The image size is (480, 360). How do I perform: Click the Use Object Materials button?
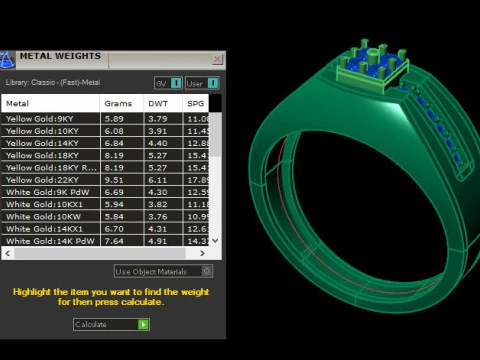point(163,271)
